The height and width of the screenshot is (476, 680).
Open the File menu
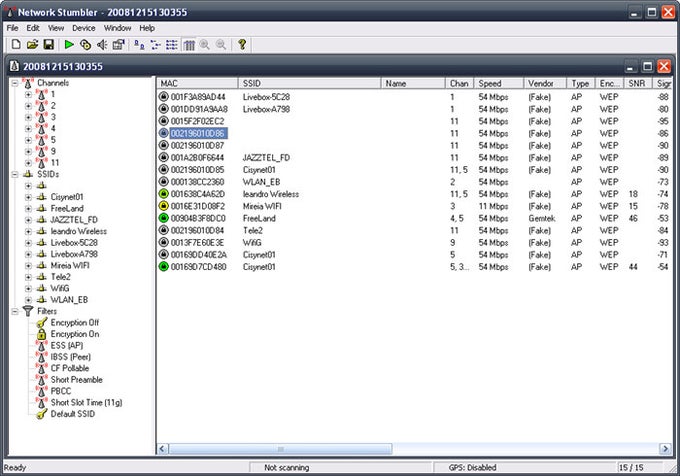click(13, 28)
